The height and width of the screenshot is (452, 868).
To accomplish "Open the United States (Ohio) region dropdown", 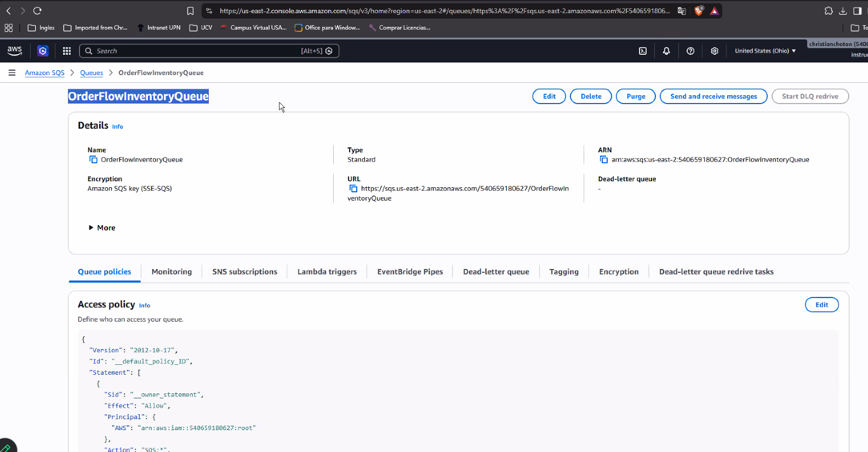I will (765, 51).
